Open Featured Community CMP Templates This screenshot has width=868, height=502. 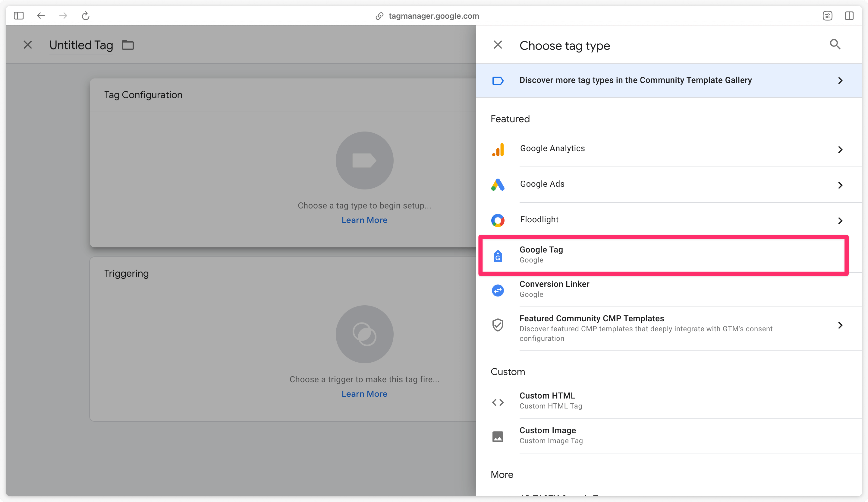click(x=669, y=328)
